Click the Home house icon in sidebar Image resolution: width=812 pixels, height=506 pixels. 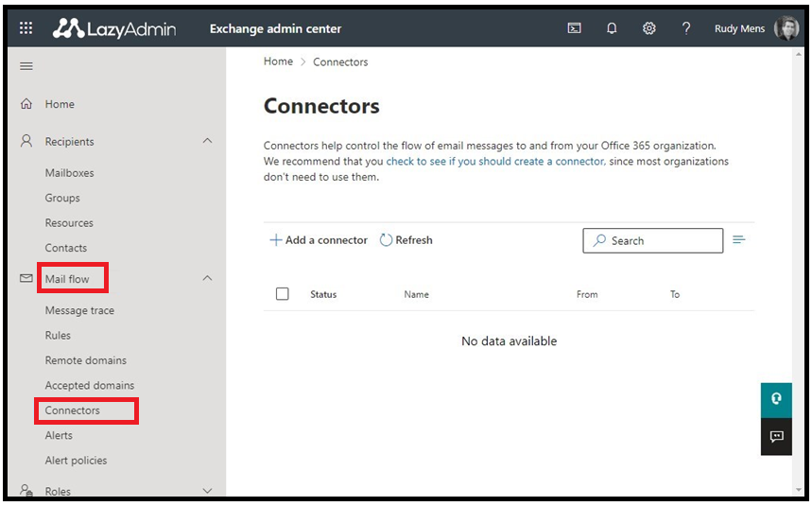coord(26,104)
